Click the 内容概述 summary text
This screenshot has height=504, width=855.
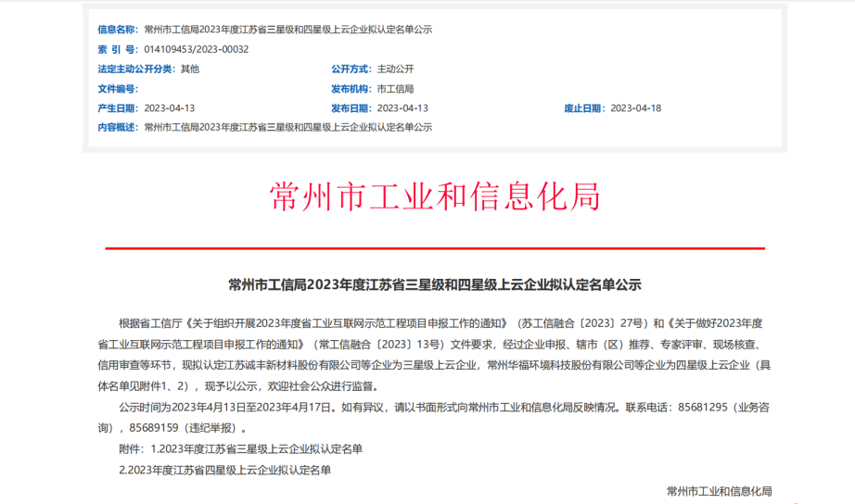point(287,128)
